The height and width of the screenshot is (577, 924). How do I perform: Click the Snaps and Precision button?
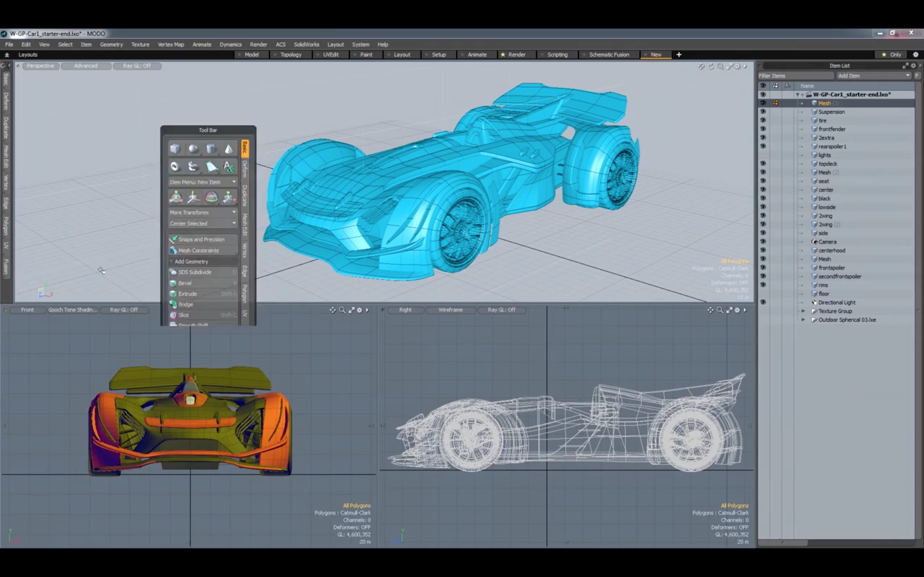point(201,239)
